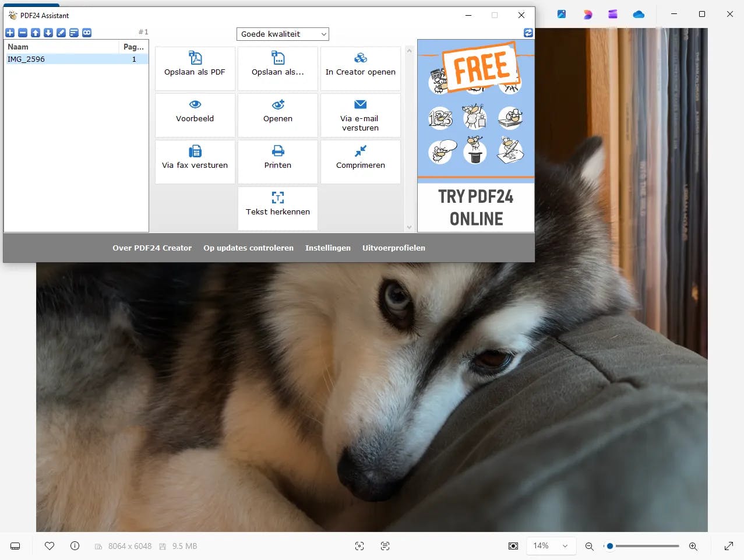Image resolution: width=744 pixels, height=560 pixels.
Task: Click the pencil icon in the PDF24 toolbar
Action: 61,33
